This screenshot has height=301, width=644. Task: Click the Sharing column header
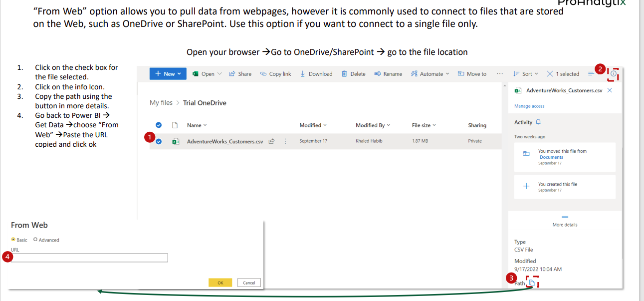tap(477, 125)
